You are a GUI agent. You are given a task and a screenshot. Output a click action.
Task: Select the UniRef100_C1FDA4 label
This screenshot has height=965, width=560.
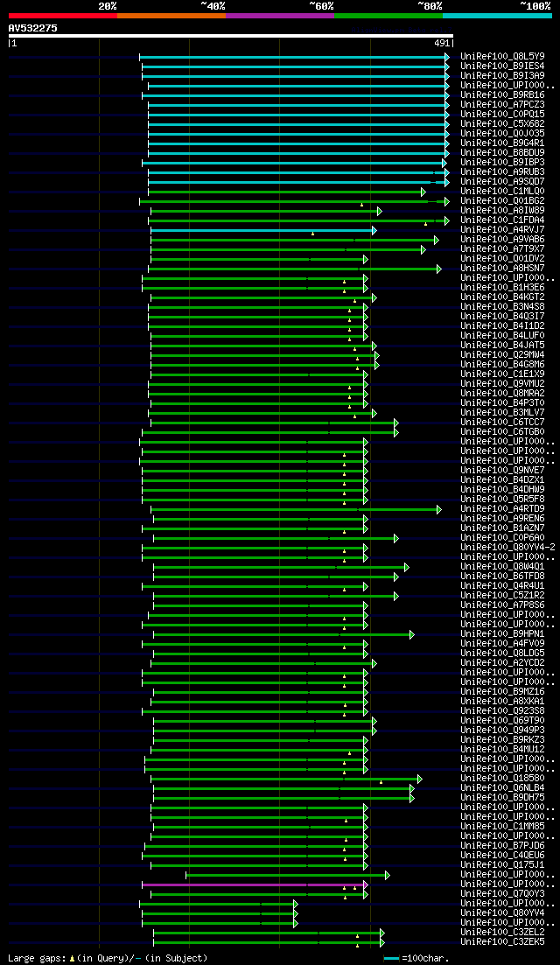pyautogui.click(x=502, y=220)
